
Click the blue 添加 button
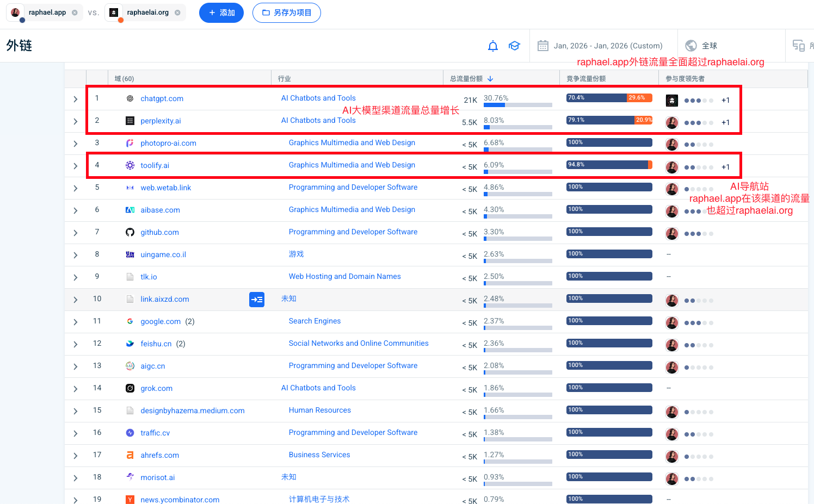click(221, 13)
